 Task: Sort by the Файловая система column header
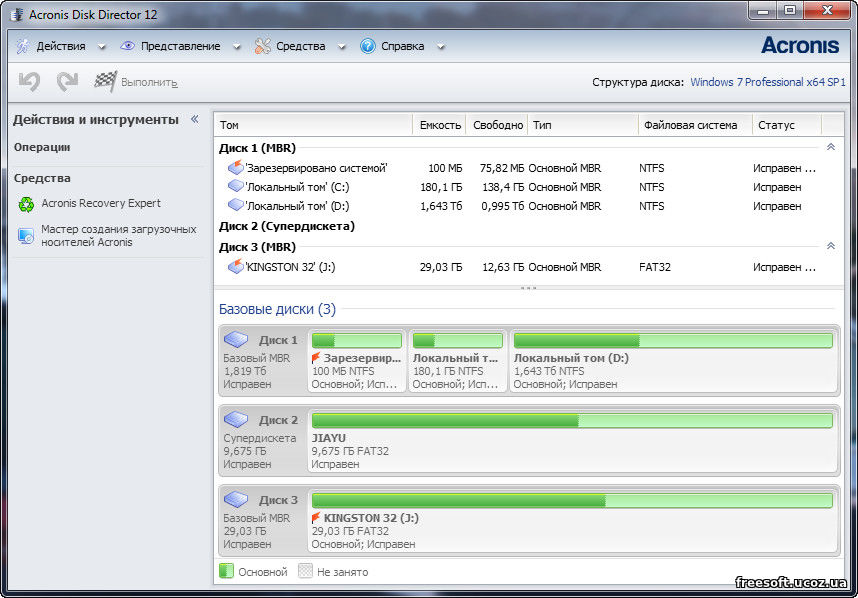[x=695, y=125]
